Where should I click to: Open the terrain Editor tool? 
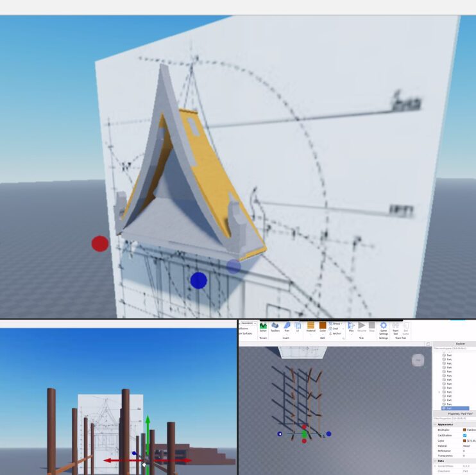coord(262,327)
